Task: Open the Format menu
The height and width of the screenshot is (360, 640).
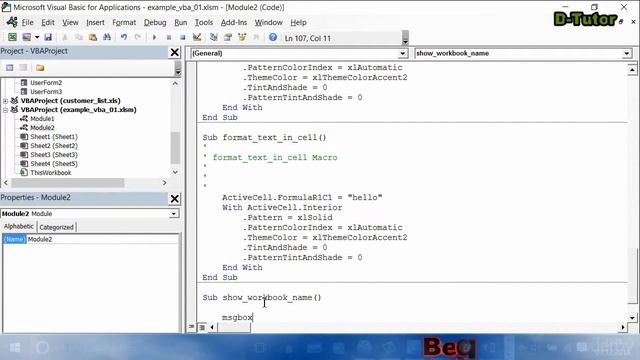Action: 124,22
